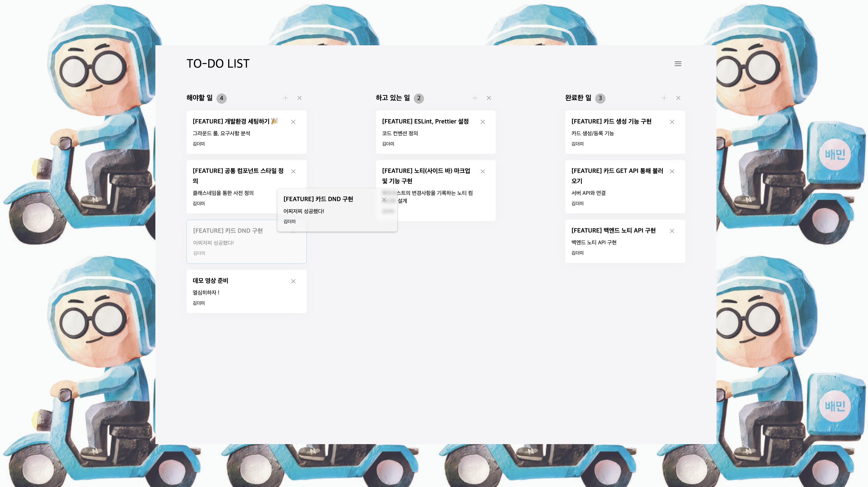Screen dimensions: 868x487
Task: Open the hamburger menu icon
Action: [678, 64]
